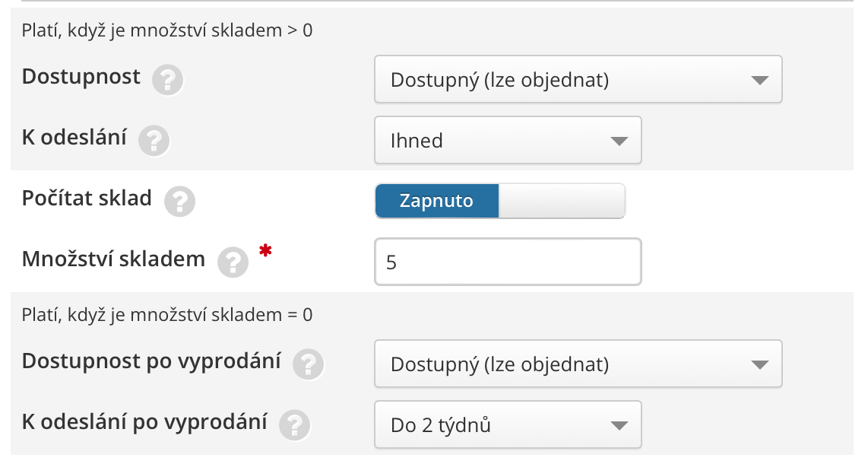The height and width of the screenshot is (464, 868).
Task: Click the K odeslání po vyprodání label
Action: point(144,422)
